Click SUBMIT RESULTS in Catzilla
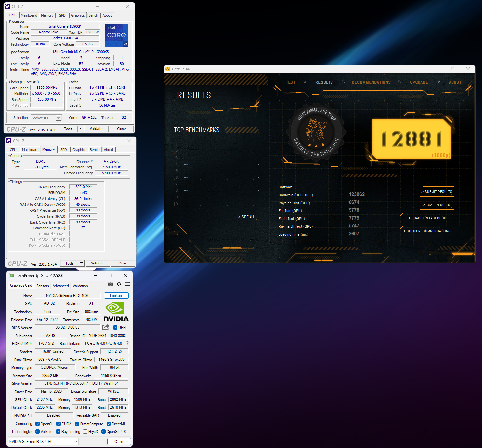This screenshot has width=482, height=448. pyautogui.click(x=437, y=192)
